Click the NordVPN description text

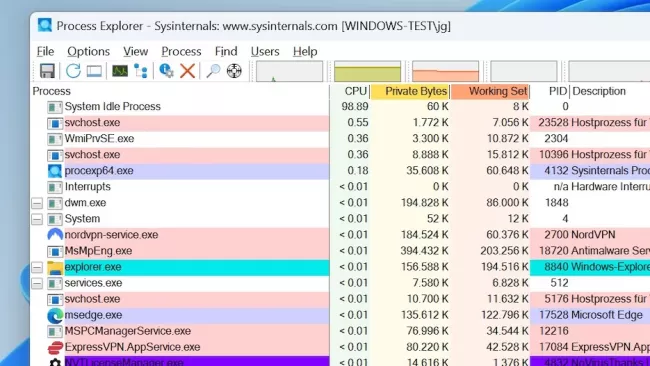[x=593, y=235]
